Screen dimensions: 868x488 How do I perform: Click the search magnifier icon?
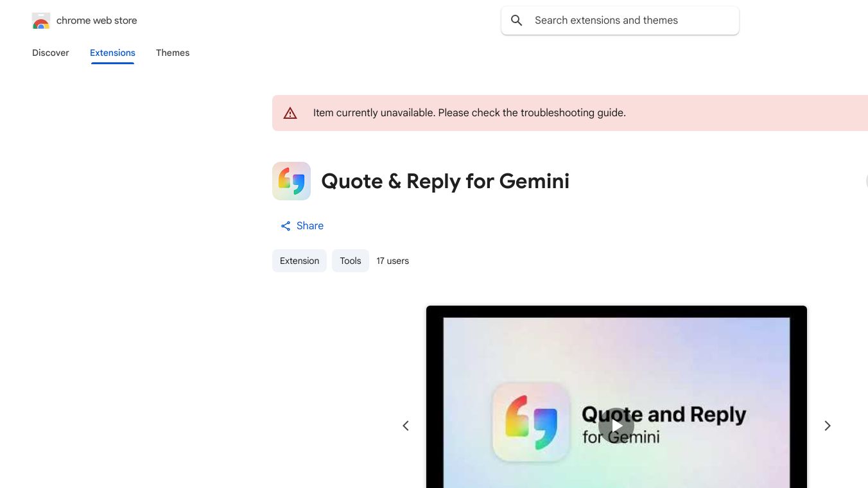click(517, 20)
